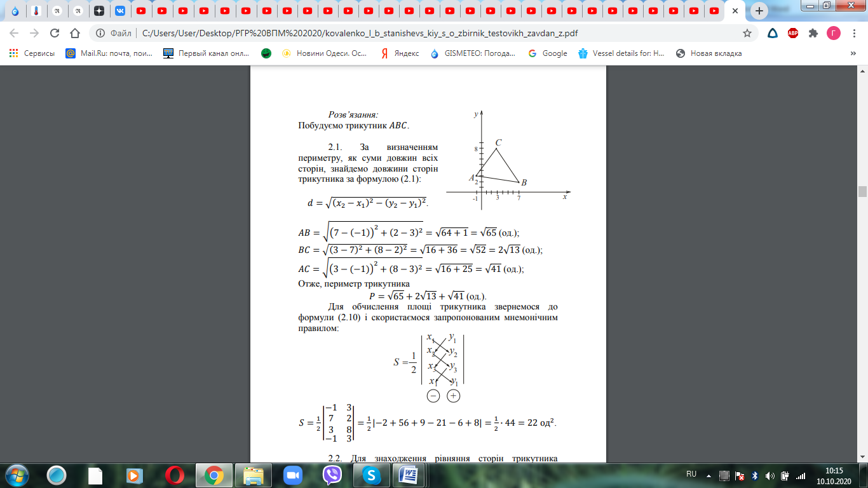Bookmark this page with the star icon
The width and height of the screenshot is (868, 488).
coord(747,33)
